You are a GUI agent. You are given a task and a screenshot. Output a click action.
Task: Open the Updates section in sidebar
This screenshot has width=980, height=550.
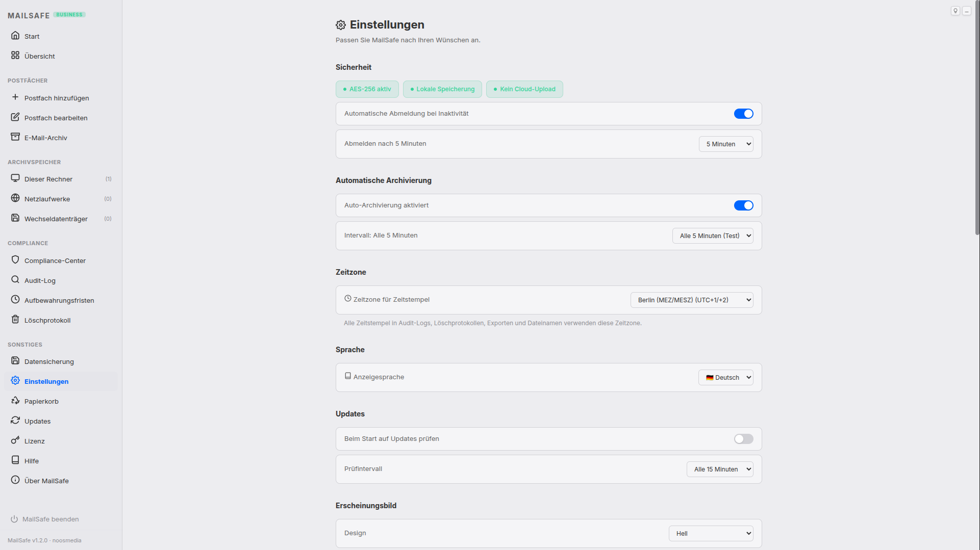point(37,421)
